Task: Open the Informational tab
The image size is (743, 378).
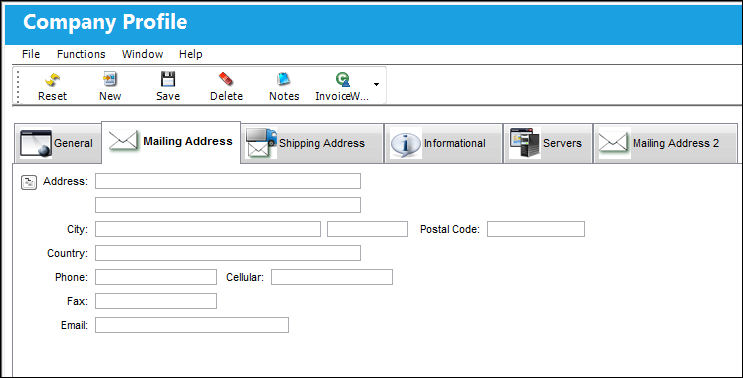Action: click(444, 143)
